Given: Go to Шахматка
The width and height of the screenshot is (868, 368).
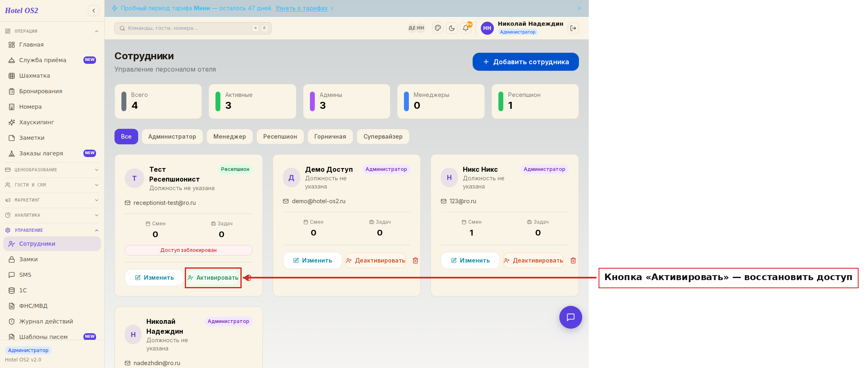Looking at the screenshot, I should [x=52, y=76].
